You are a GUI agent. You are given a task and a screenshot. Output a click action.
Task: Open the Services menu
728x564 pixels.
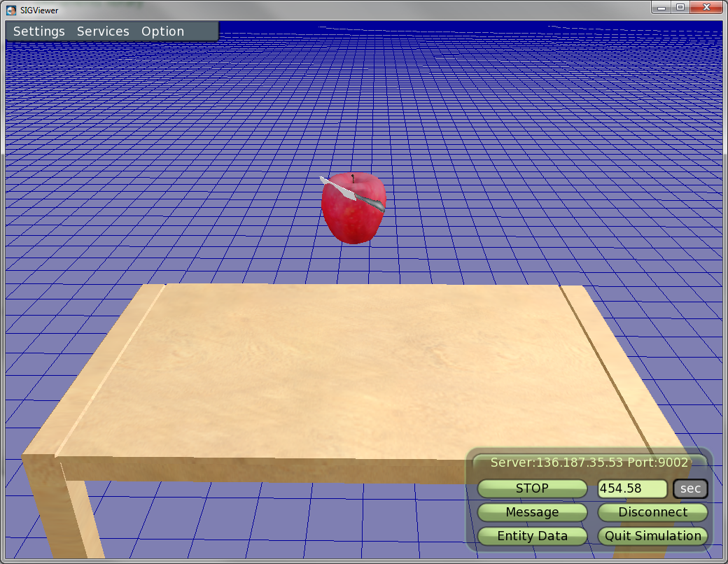click(x=103, y=31)
